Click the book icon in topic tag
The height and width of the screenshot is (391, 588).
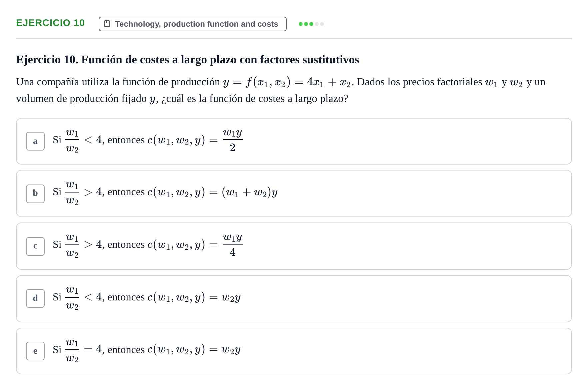[107, 24]
